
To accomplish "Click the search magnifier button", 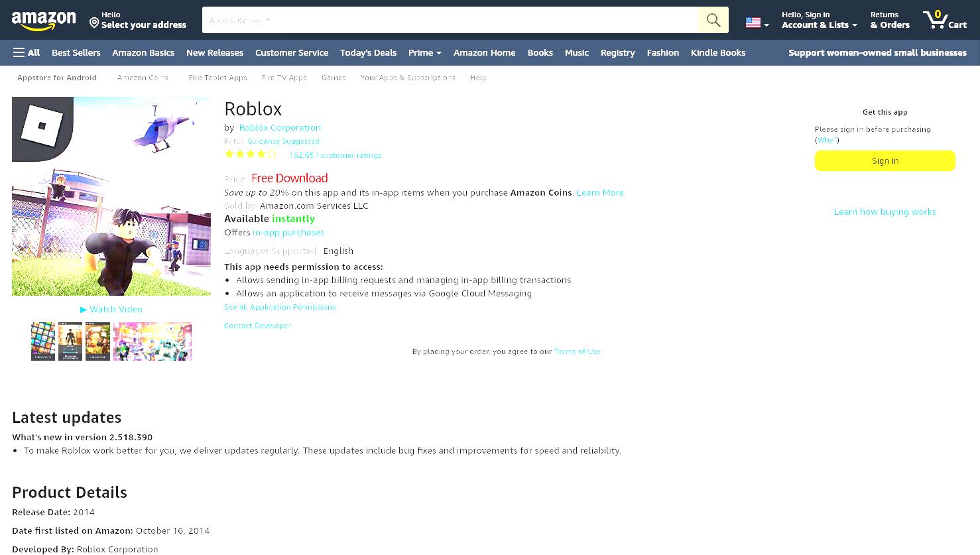I will pos(713,20).
